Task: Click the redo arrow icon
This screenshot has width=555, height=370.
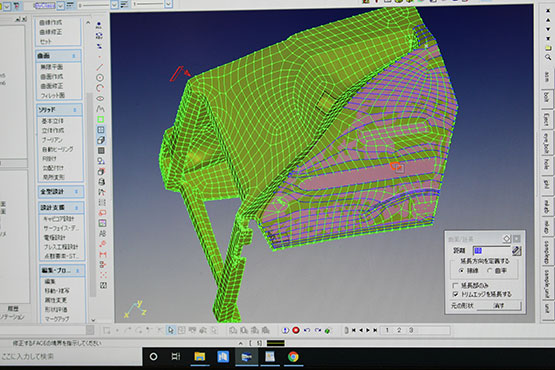Action: (317, 330)
